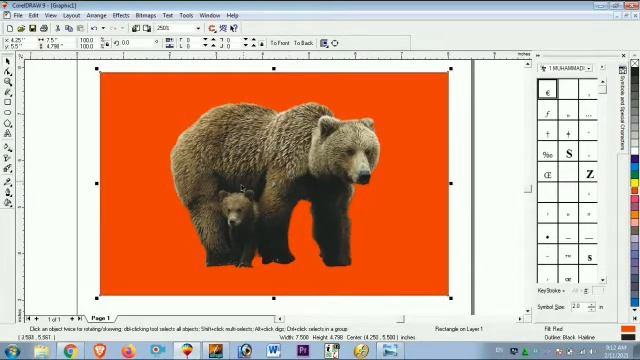Create a new document
The width and height of the screenshot is (640, 360).
[10, 28]
